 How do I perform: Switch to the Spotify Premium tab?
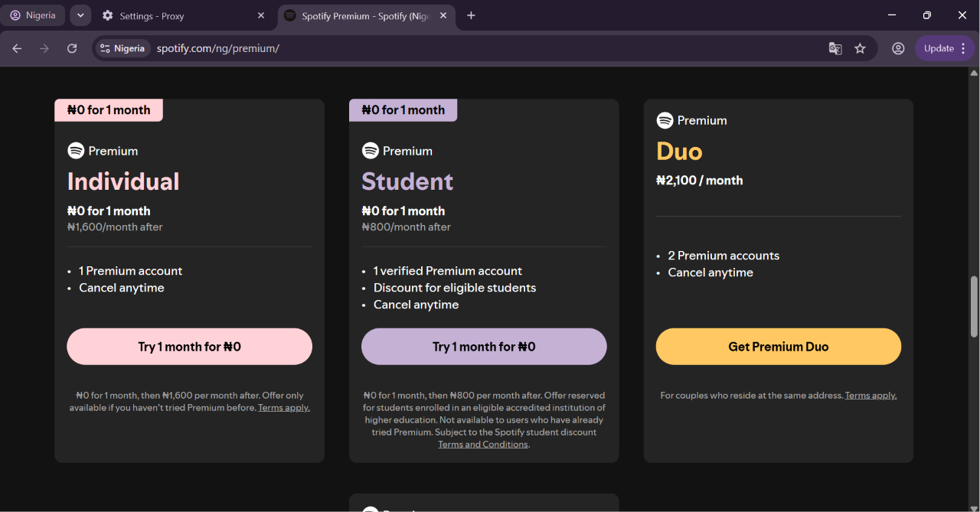pyautogui.click(x=365, y=15)
